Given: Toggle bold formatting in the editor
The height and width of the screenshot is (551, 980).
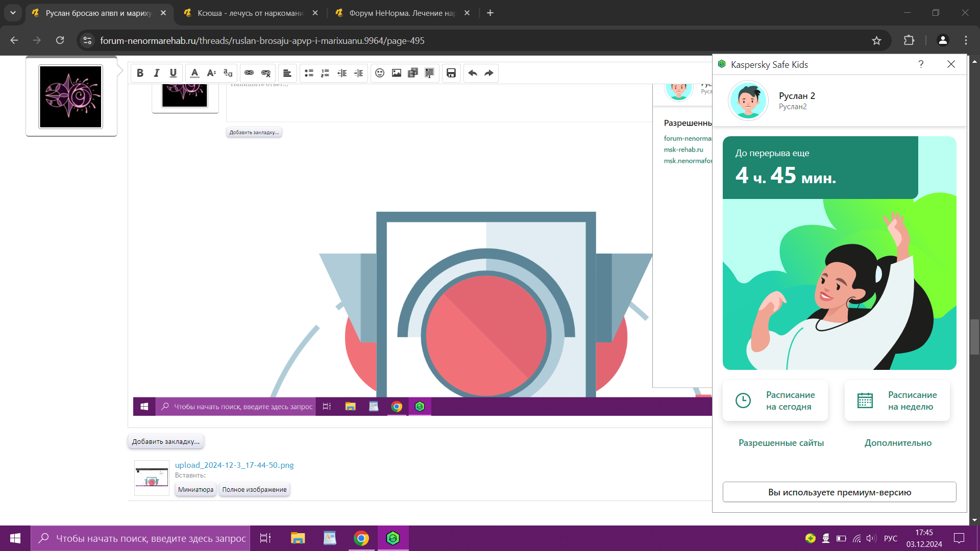Looking at the screenshot, I should pyautogui.click(x=140, y=73).
